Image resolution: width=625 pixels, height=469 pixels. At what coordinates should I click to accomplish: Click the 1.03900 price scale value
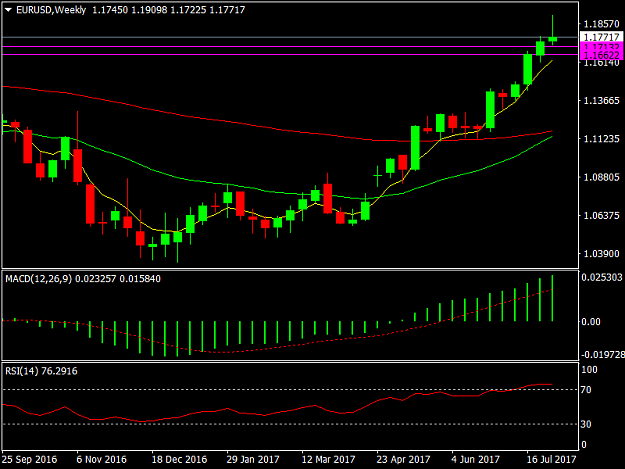point(601,254)
